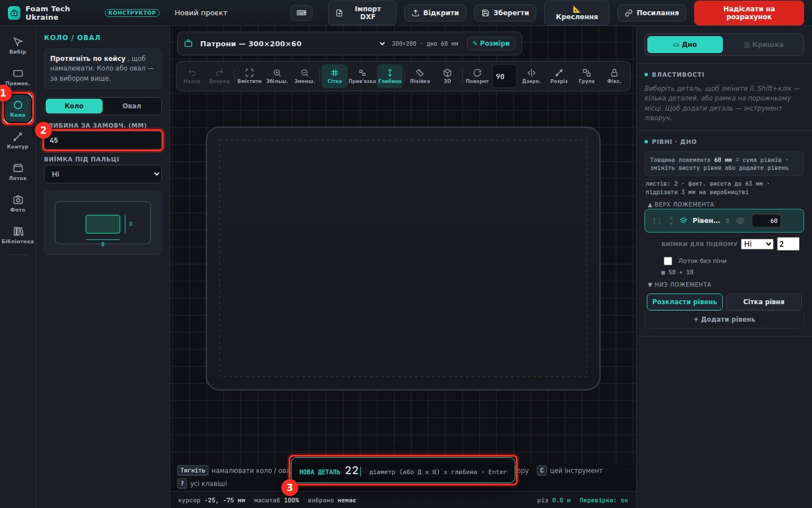The height and width of the screenshot is (508, 812).
Task: Choose the Лоток tray tool
Action: pos(17,172)
